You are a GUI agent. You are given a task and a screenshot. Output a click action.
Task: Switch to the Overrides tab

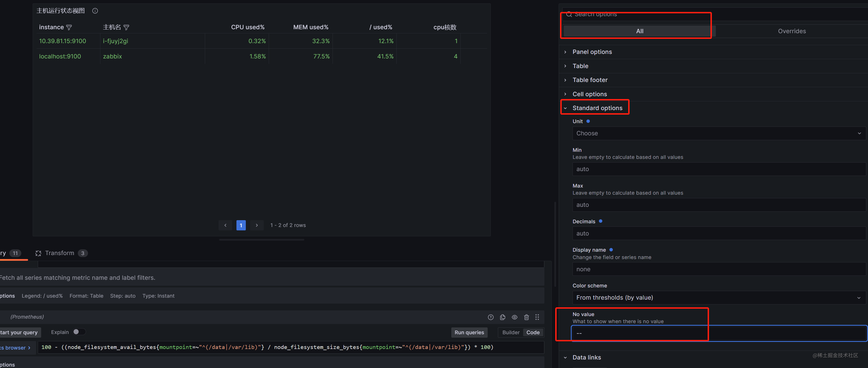[792, 31]
